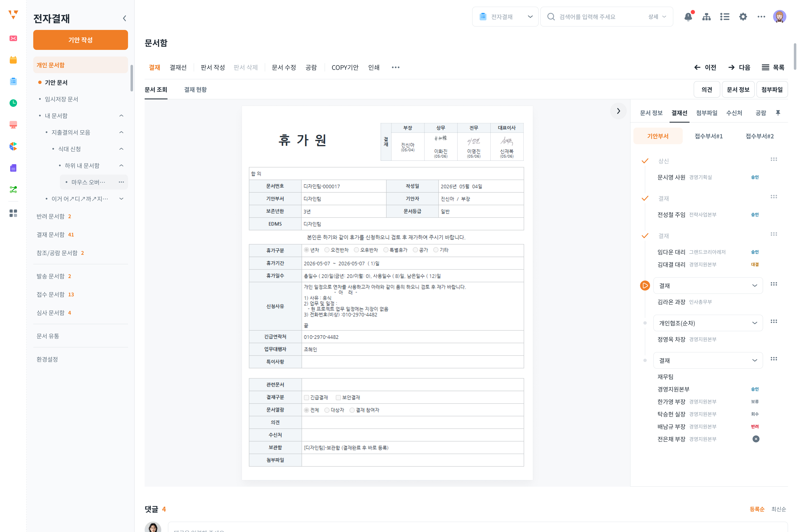Check the 긴급결재 checkbox
Viewport: 798px width, 532px height.
coord(306,398)
